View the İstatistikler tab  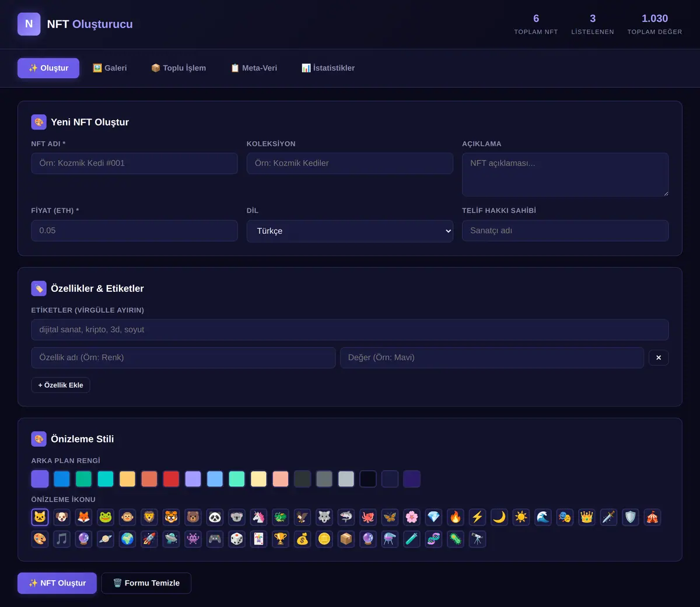(x=328, y=68)
